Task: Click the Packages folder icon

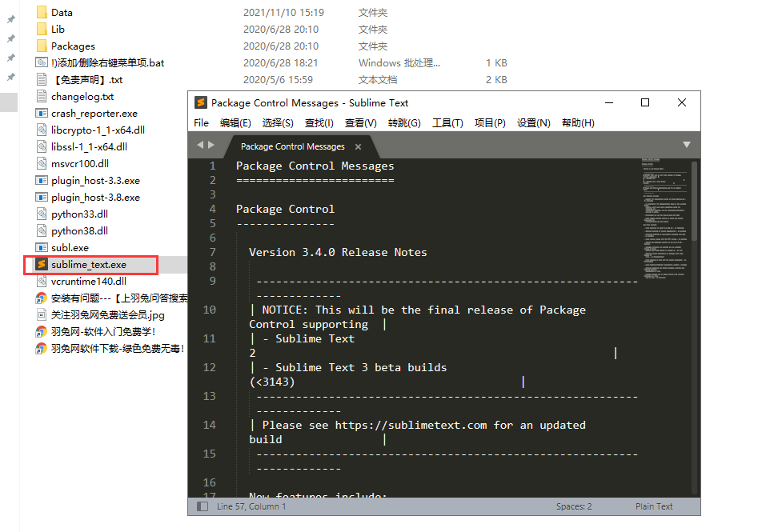Action: coord(42,46)
